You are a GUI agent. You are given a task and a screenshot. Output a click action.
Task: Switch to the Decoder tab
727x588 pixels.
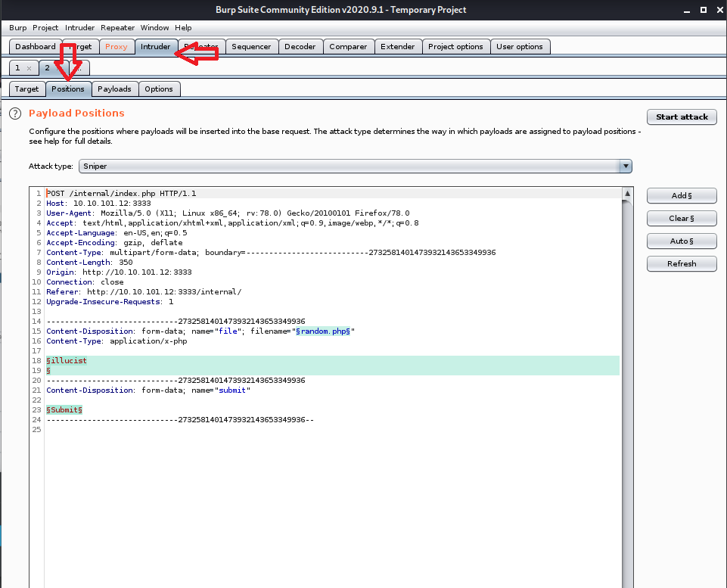pyautogui.click(x=300, y=46)
